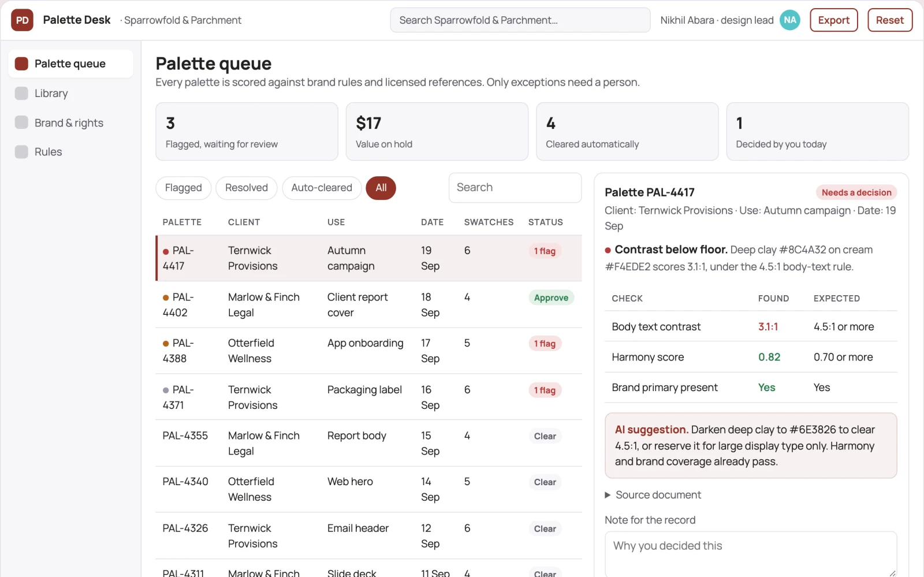
Task: Click the Export button
Action: (x=833, y=20)
